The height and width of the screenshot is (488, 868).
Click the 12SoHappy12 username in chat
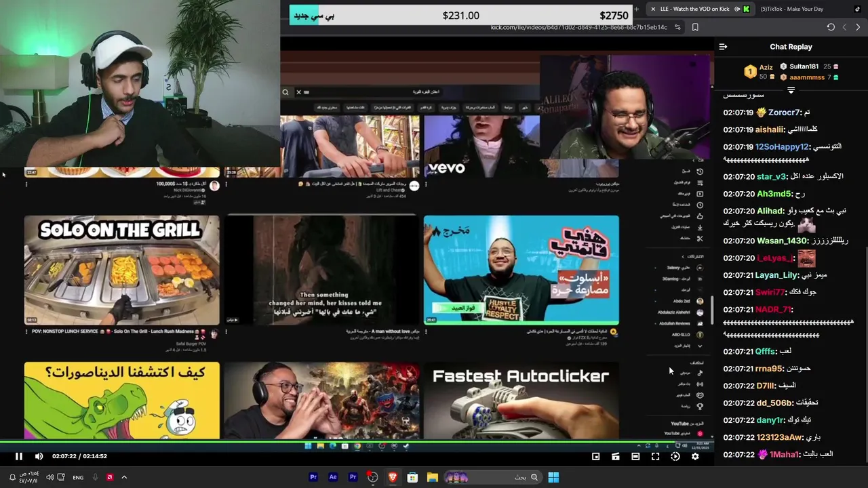(782, 146)
